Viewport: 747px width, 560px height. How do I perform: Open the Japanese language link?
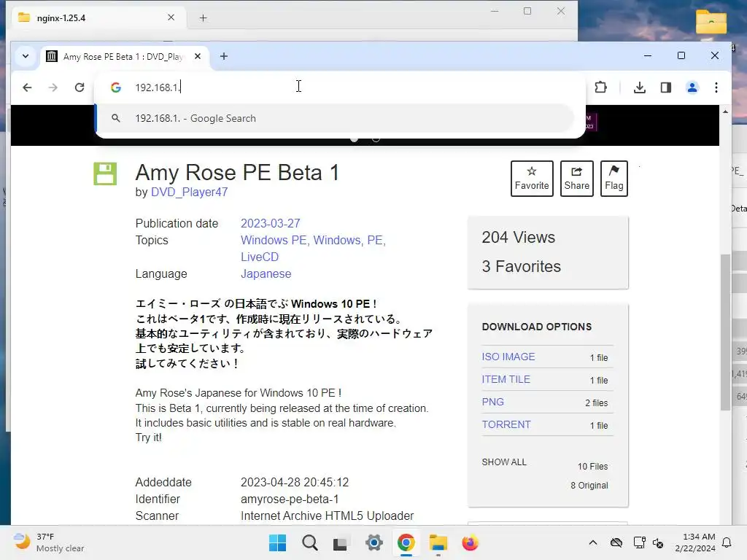(x=266, y=274)
